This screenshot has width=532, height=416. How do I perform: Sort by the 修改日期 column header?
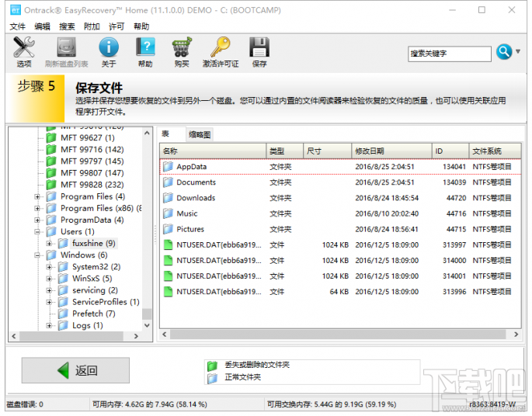pos(391,151)
